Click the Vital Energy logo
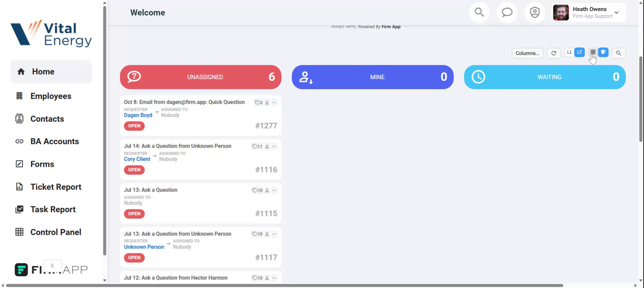Screen dimensions: 644x288 [51, 33]
